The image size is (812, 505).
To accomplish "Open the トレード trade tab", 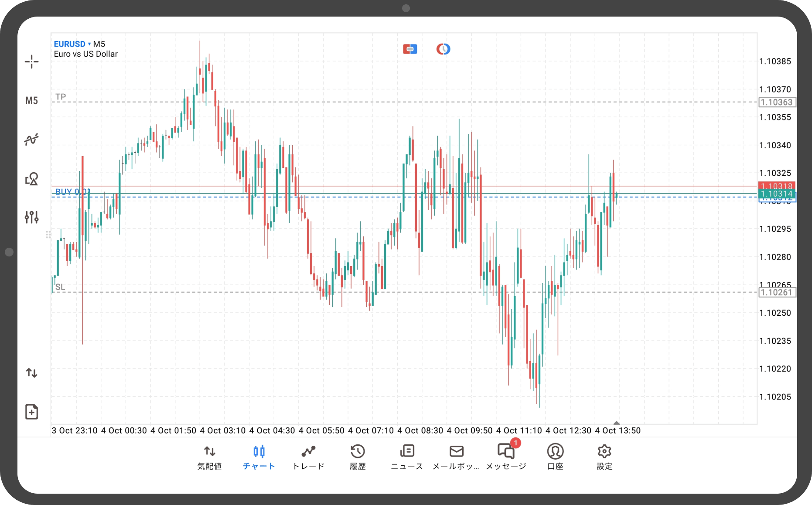I will point(308,457).
